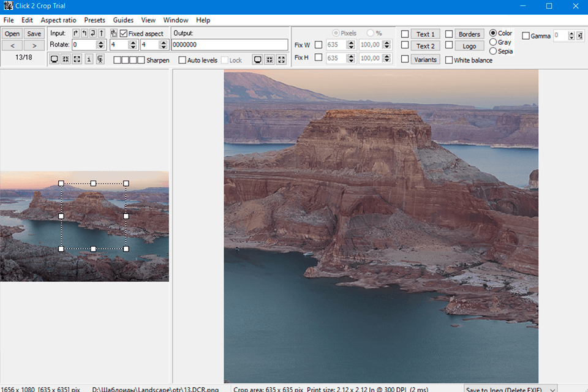This screenshot has width=588, height=392.
Task: Open the Window menu
Action: pyautogui.click(x=176, y=20)
